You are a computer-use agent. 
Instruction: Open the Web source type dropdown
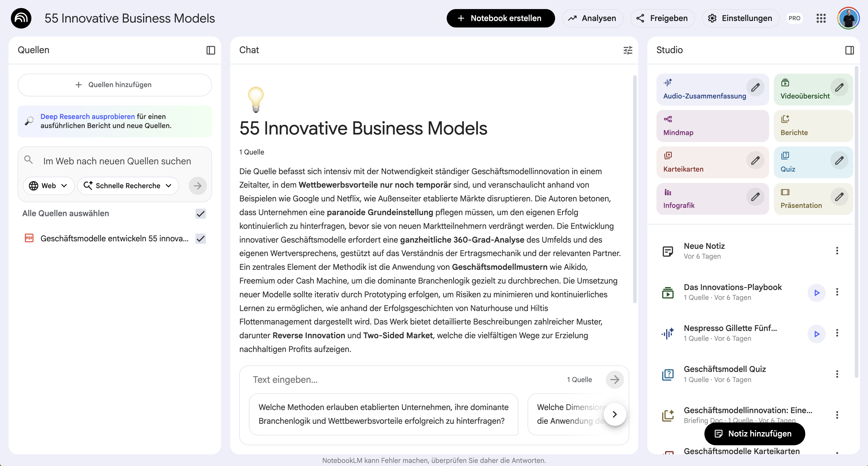click(x=48, y=186)
